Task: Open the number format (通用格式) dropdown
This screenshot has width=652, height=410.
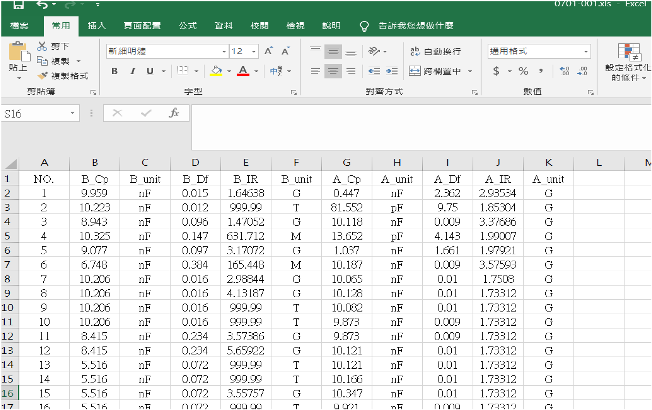Action: pyautogui.click(x=585, y=50)
